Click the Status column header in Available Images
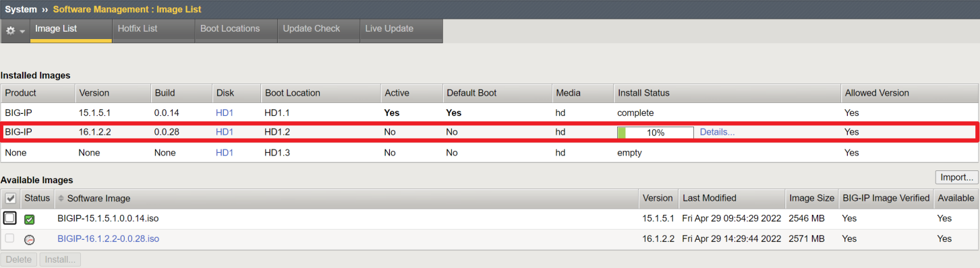The height and width of the screenshot is (268, 980). pyautogui.click(x=37, y=198)
